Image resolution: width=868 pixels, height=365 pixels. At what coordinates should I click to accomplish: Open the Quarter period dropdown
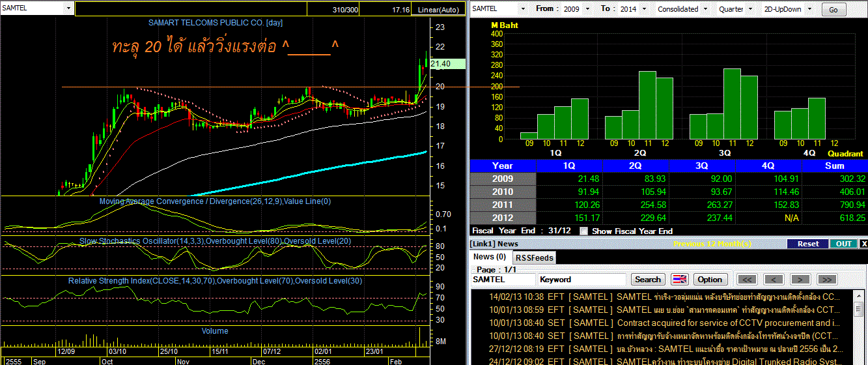[750, 9]
